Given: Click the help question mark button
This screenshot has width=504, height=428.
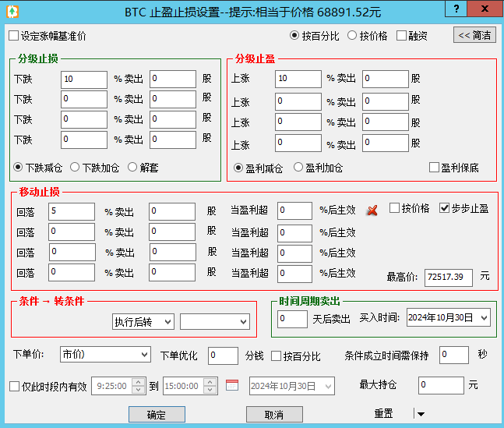Looking at the screenshot, I should click(456, 9).
